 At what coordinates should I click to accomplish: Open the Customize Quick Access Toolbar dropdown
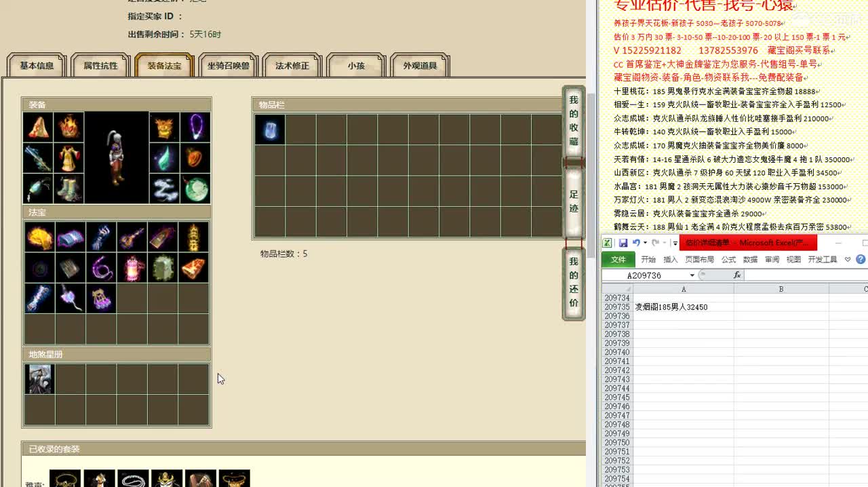point(675,243)
